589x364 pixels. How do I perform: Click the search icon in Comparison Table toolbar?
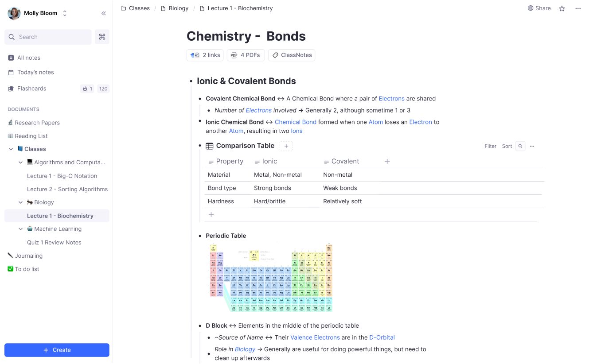pos(520,146)
